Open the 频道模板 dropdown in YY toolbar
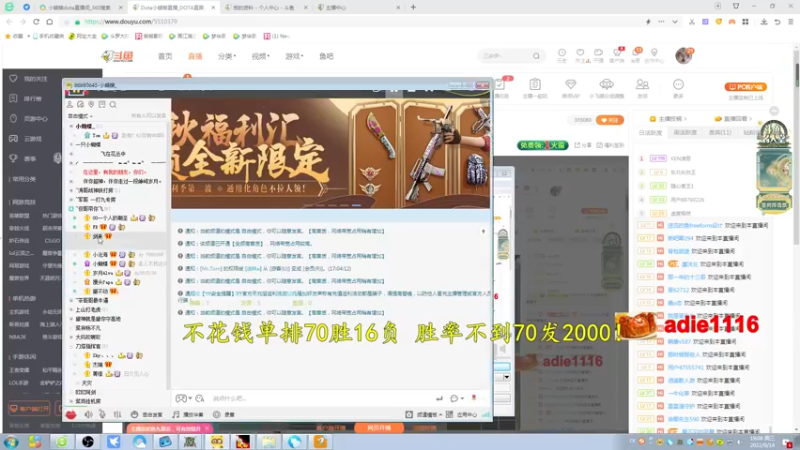This screenshot has height=450, width=800. pos(424,415)
